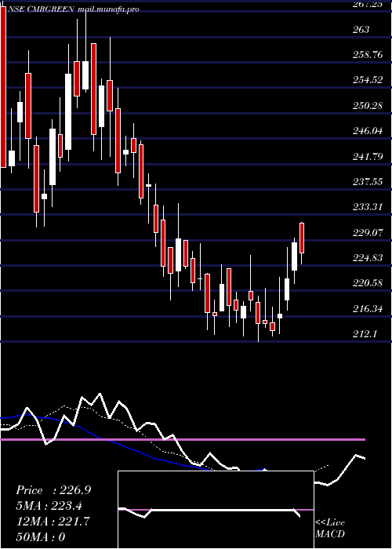Select the 250.28 price axis label
This screenshot has width=392, height=549.
pos(368,105)
